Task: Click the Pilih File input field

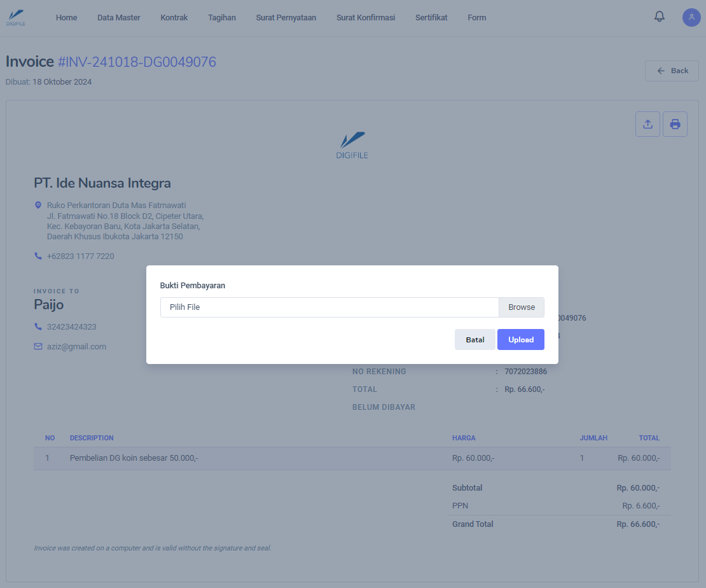Action: tap(329, 307)
